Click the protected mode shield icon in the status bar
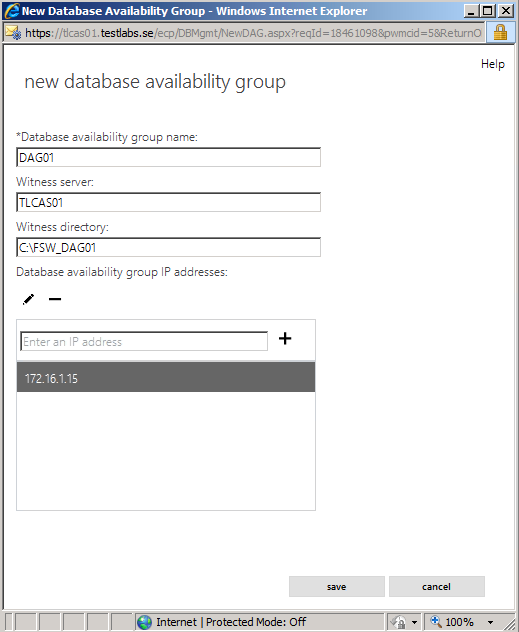 point(399,622)
